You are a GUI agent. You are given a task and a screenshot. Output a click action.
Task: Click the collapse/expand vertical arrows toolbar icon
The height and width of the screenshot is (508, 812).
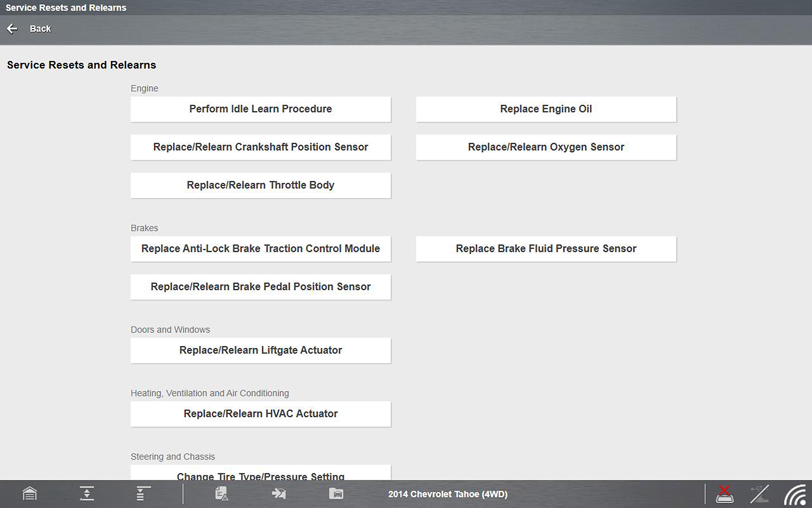point(87,494)
